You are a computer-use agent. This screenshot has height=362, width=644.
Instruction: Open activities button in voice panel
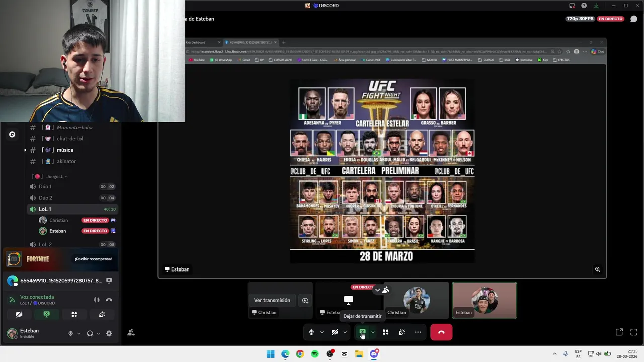(x=74, y=315)
